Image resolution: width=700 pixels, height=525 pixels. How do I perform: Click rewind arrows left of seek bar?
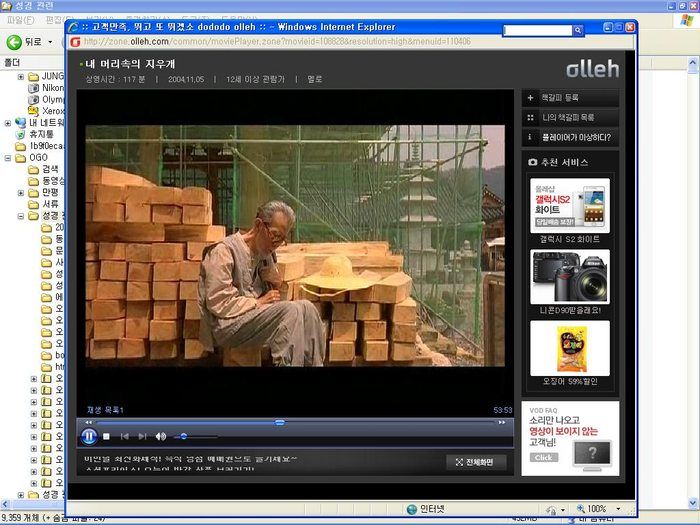point(88,422)
